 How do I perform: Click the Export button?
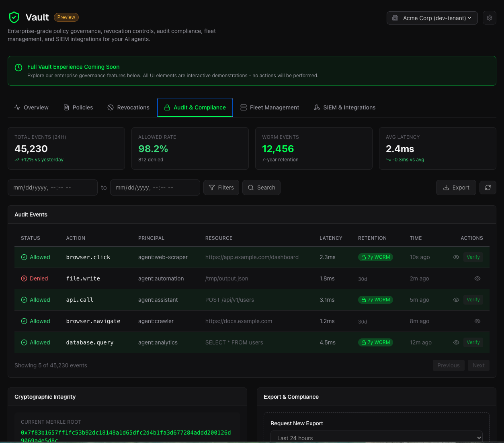pyautogui.click(x=456, y=188)
